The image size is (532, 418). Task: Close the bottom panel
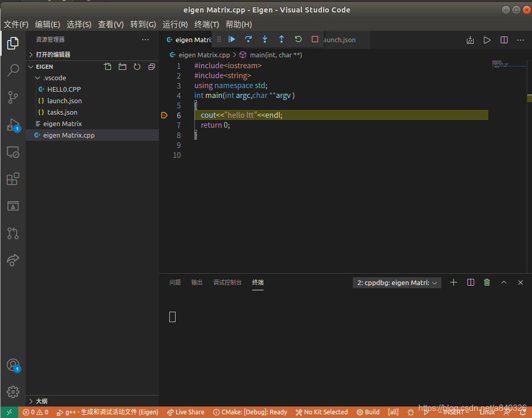pyautogui.click(x=521, y=282)
